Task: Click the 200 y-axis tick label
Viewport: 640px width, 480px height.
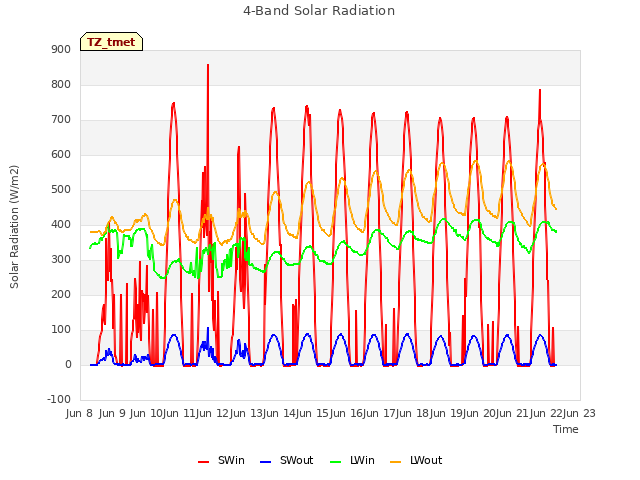Action: (61, 295)
